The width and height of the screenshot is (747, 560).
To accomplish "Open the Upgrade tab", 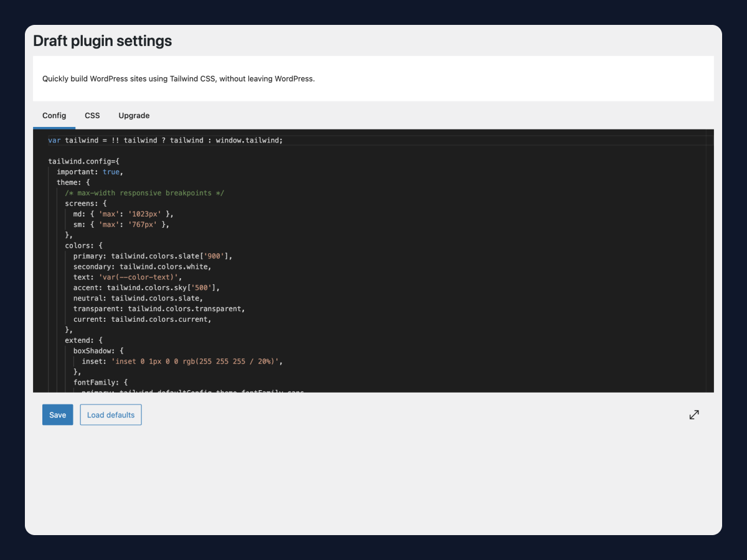I will click(x=134, y=116).
